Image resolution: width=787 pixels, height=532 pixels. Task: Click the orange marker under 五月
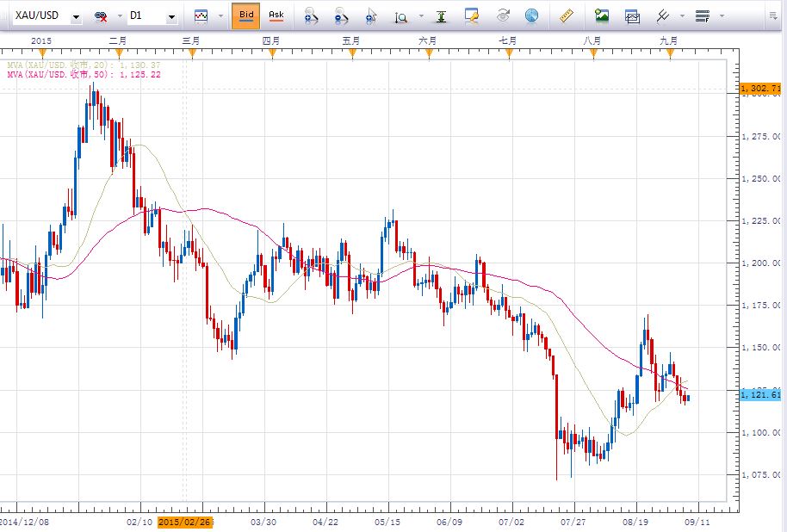[x=352, y=54]
